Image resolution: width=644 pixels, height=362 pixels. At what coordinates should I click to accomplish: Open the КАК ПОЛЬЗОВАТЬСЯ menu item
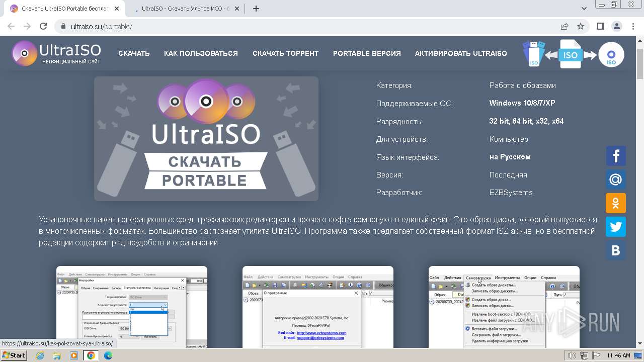(x=201, y=53)
